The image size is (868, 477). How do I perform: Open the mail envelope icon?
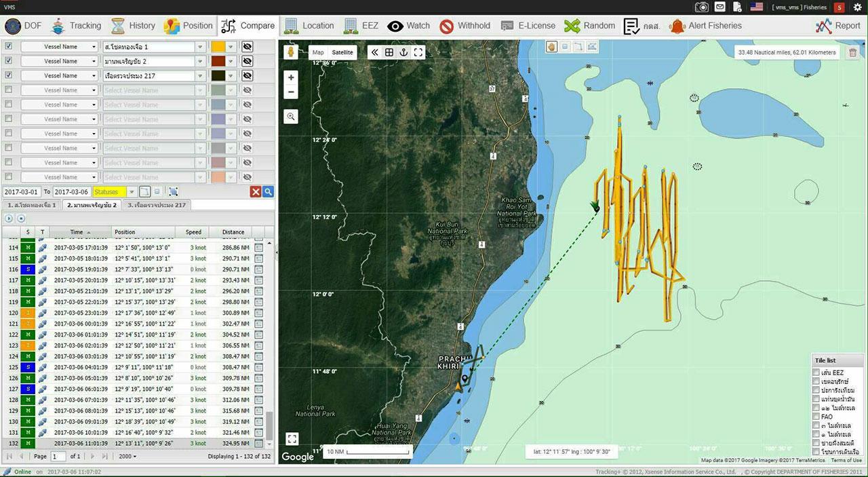click(x=719, y=7)
